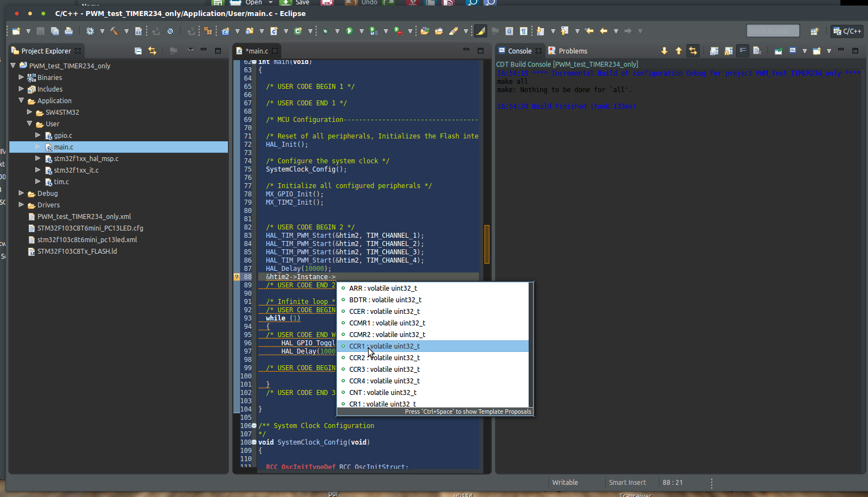The height and width of the screenshot is (497, 868).
Task: Switch to the Problems tab
Action: [572, 51]
